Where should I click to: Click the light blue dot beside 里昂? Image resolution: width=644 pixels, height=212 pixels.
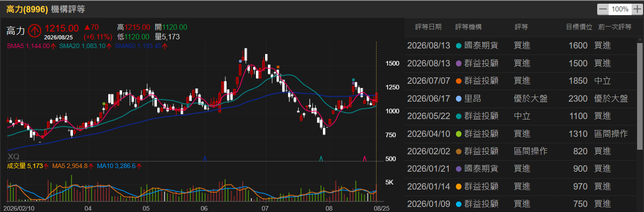point(459,98)
